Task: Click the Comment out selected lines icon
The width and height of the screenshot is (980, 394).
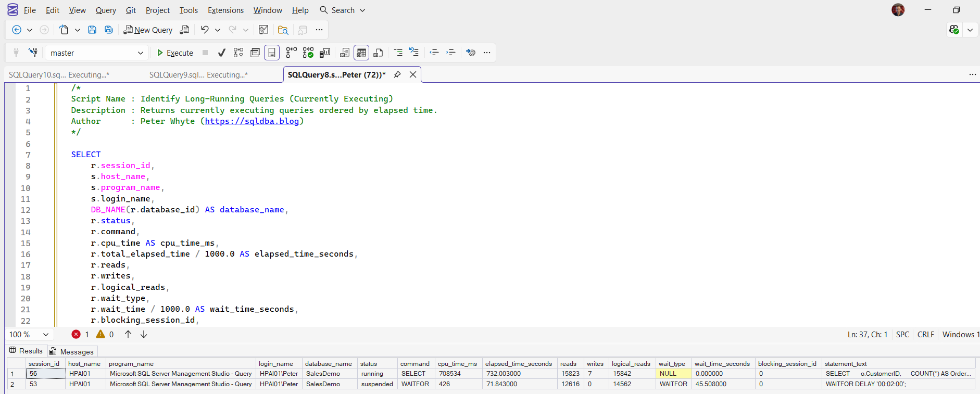Action: [398, 53]
